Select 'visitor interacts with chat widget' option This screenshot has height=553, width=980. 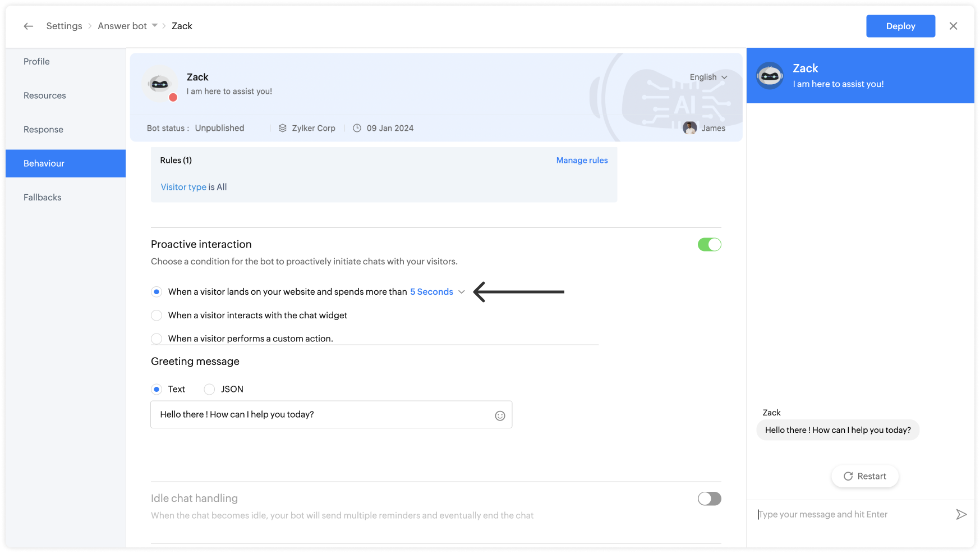(x=157, y=316)
